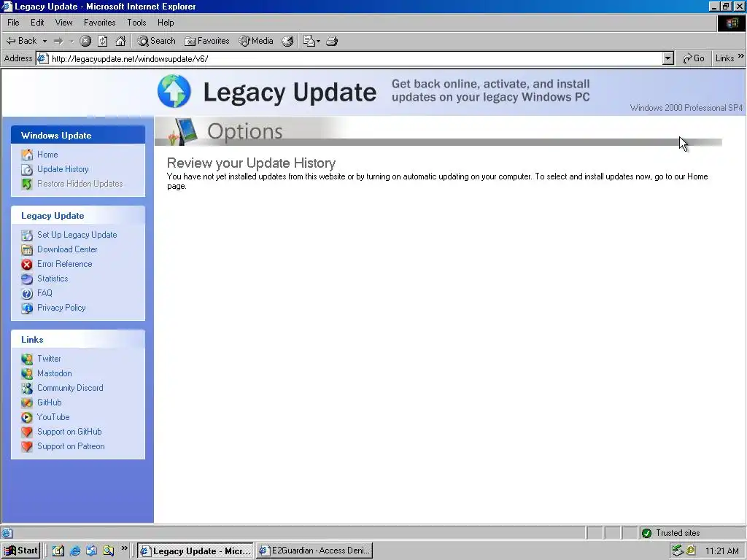Expand the Quick Launch overflow chevron
The image size is (747, 560).
coord(124,548)
